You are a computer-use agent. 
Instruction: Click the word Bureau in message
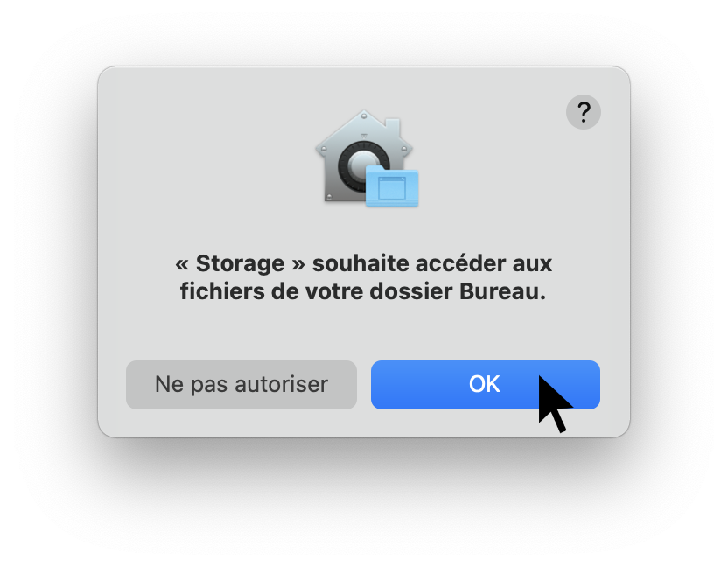click(x=502, y=291)
